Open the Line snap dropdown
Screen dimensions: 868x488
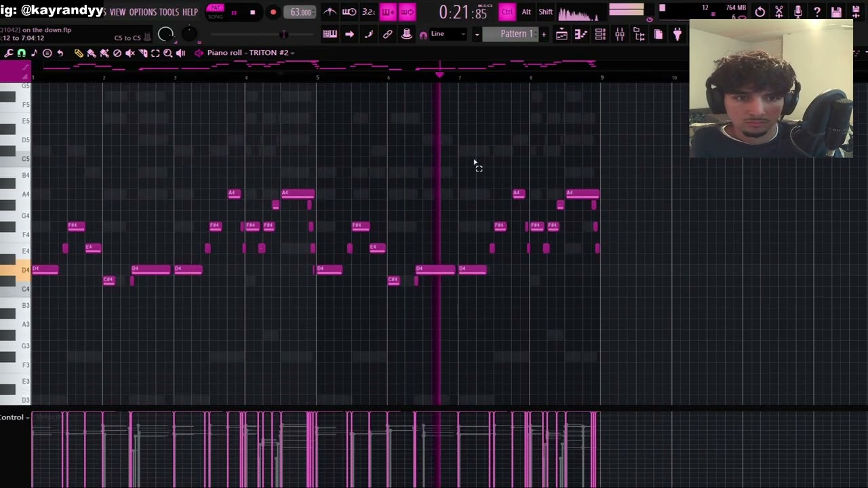pos(448,34)
